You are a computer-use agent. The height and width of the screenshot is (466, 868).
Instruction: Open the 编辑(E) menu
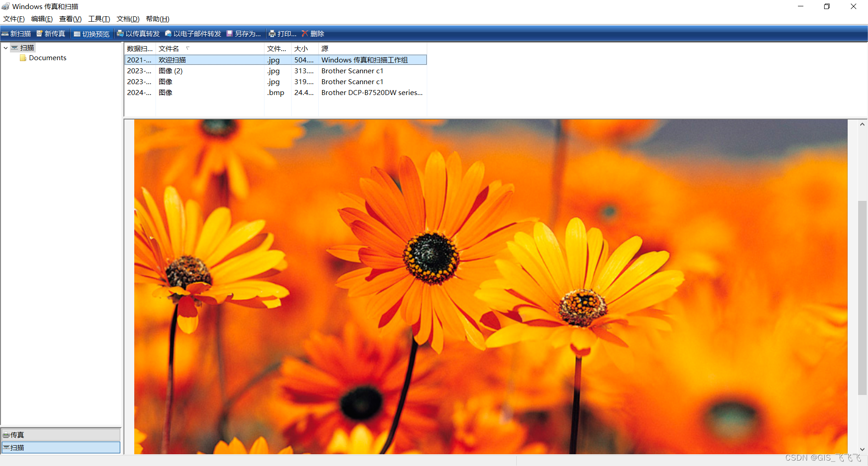[42, 19]
